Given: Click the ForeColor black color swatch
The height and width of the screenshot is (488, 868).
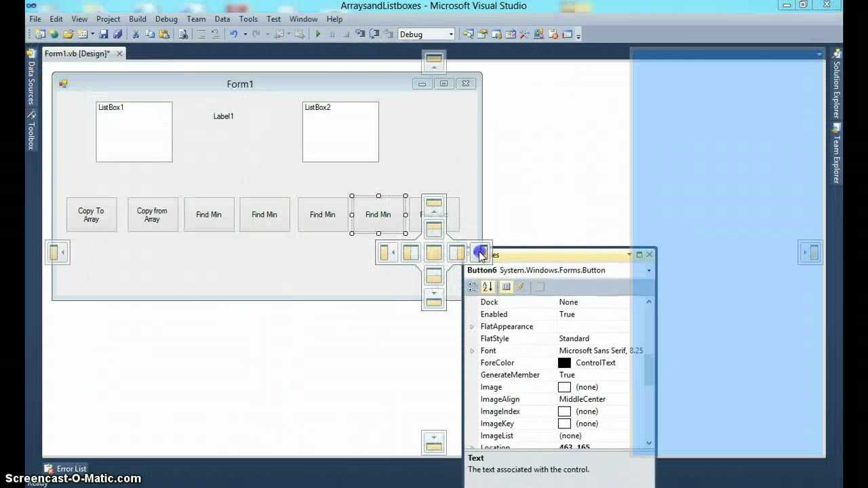Looking at the screenshot, I should point(564,363).
